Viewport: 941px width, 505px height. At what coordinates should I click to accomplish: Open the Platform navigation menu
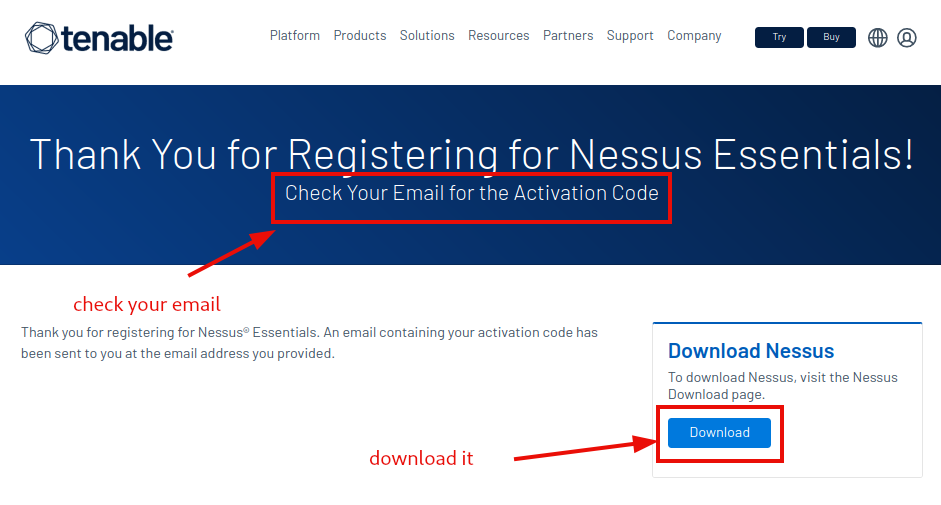(295, 35)
